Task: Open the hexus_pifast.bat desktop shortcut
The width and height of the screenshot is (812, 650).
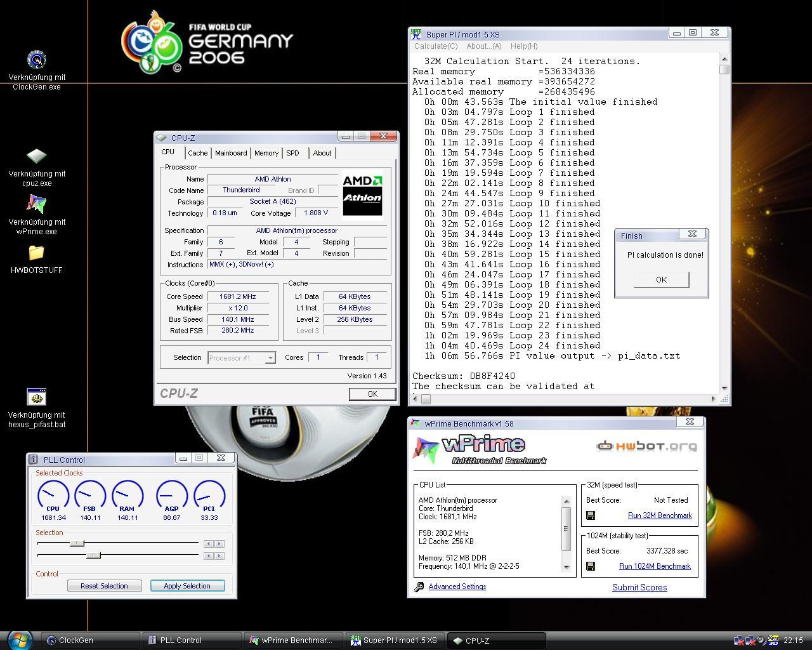Action: pos(37,397)
